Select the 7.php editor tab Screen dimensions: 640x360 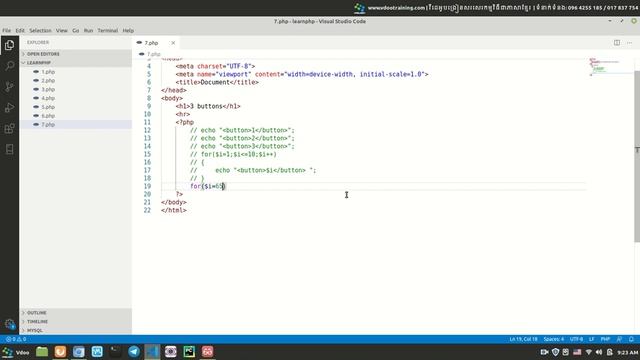(157, 43)
